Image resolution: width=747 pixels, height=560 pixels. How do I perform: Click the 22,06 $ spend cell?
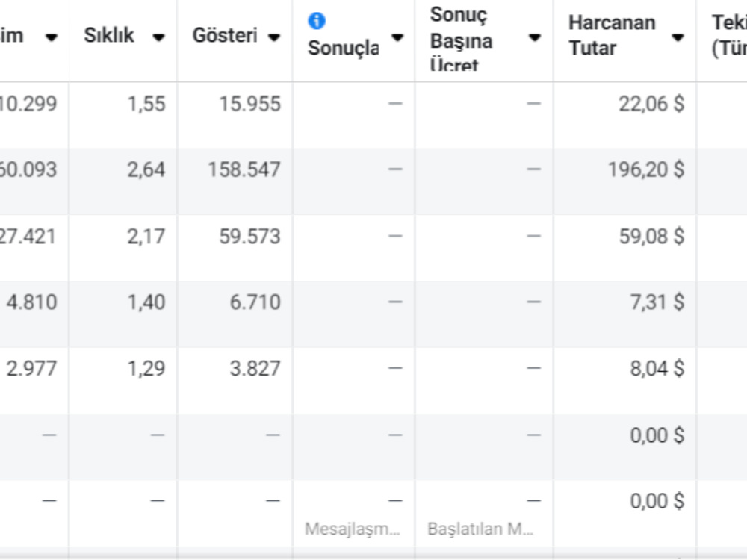[651, 104]
